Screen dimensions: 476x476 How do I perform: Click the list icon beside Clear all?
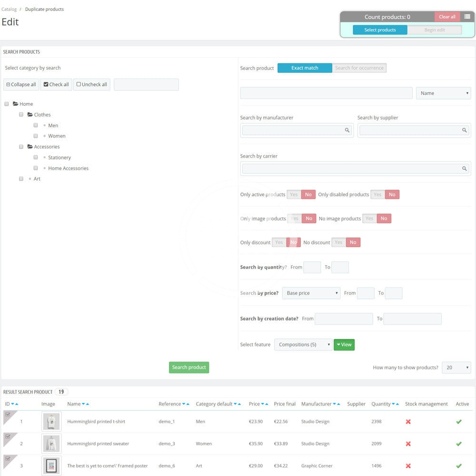467,17
